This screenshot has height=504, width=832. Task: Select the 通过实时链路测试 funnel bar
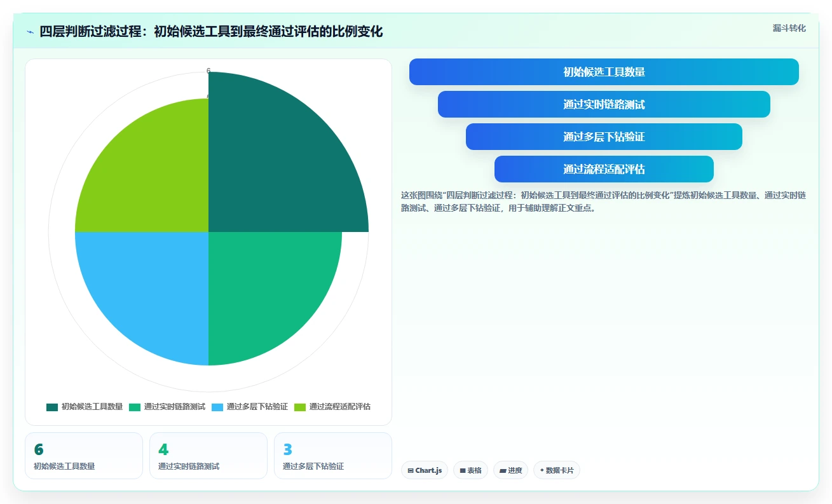(604, 104)
